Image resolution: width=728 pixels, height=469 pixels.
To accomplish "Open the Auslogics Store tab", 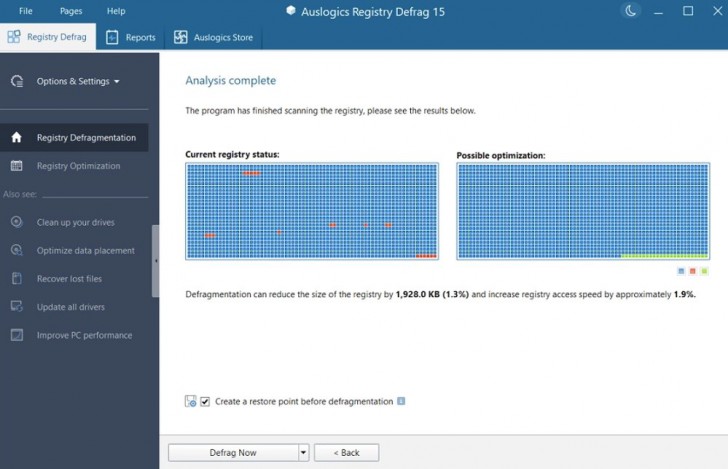I will point(213,37).
